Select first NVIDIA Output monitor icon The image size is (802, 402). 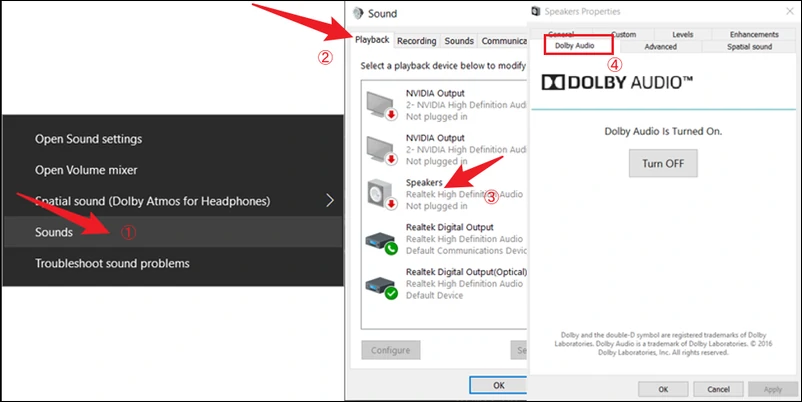click(382, 105)
